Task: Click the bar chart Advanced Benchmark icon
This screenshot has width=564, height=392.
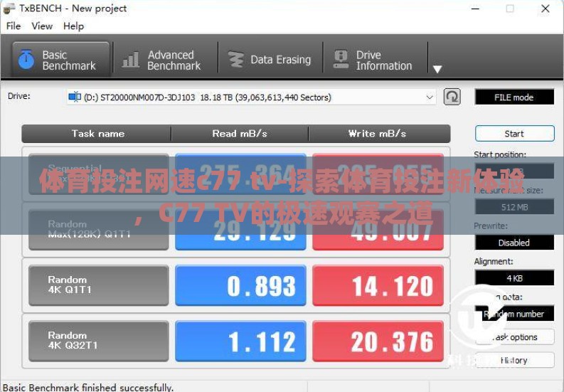Action: point(131,59)
